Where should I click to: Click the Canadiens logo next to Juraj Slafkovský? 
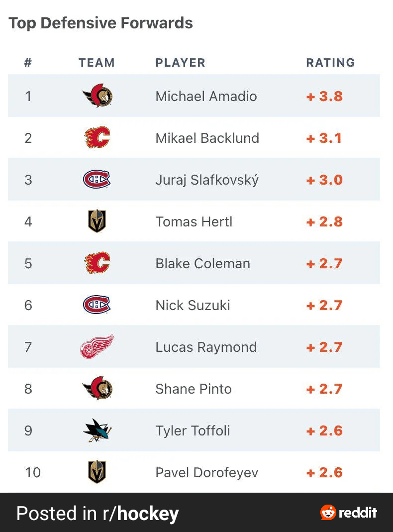click(97, 180)
